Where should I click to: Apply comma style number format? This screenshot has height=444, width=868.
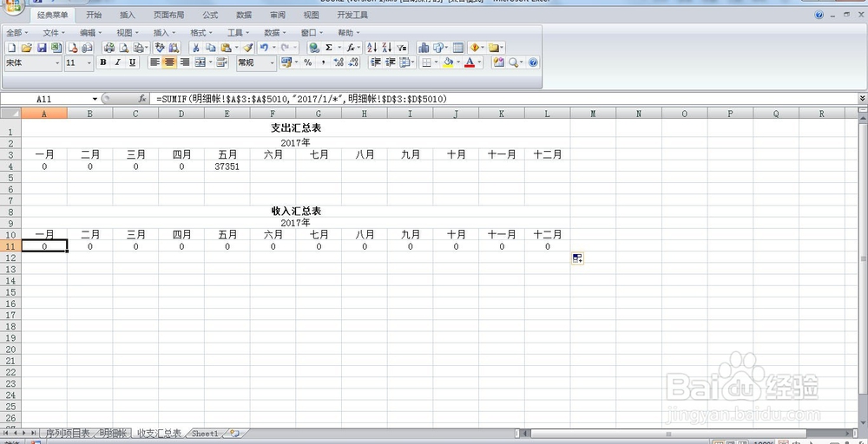point(323,62)
